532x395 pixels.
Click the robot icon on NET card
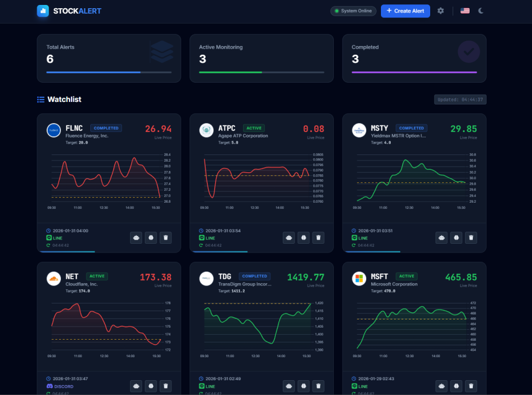pyautogui.click(x=136, y=386)
